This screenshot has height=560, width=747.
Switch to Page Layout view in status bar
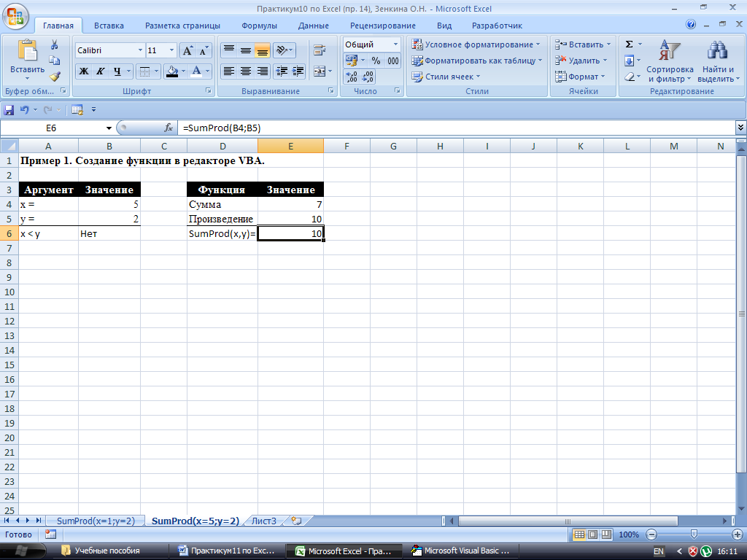pyautogui.click(x=592, y=534)
